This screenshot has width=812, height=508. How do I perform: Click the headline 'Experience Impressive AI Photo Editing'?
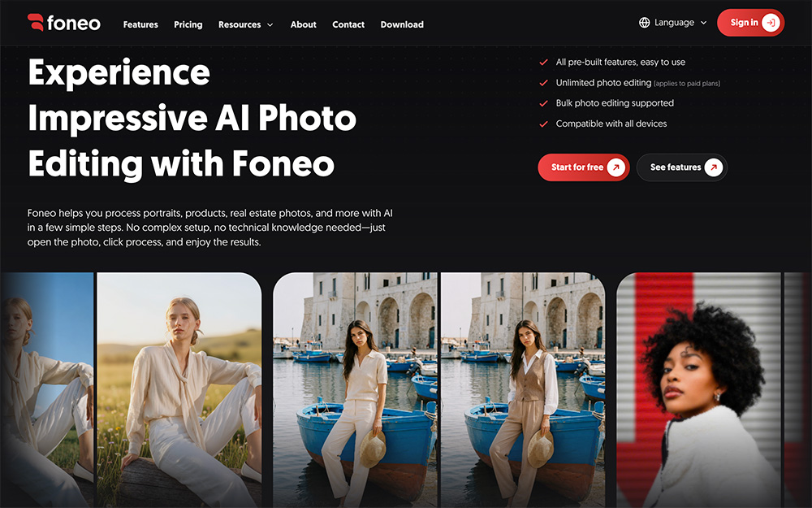[x=192, y=118]
